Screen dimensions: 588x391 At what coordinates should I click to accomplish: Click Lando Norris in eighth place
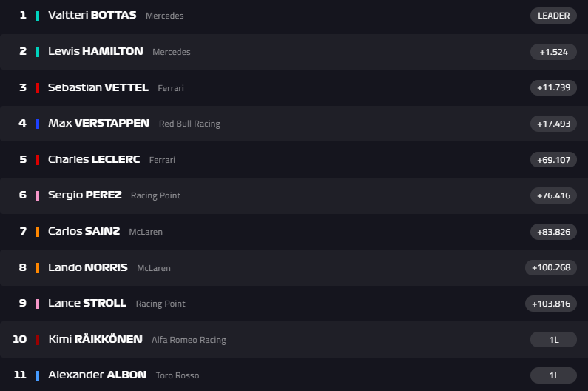point(87,267)
